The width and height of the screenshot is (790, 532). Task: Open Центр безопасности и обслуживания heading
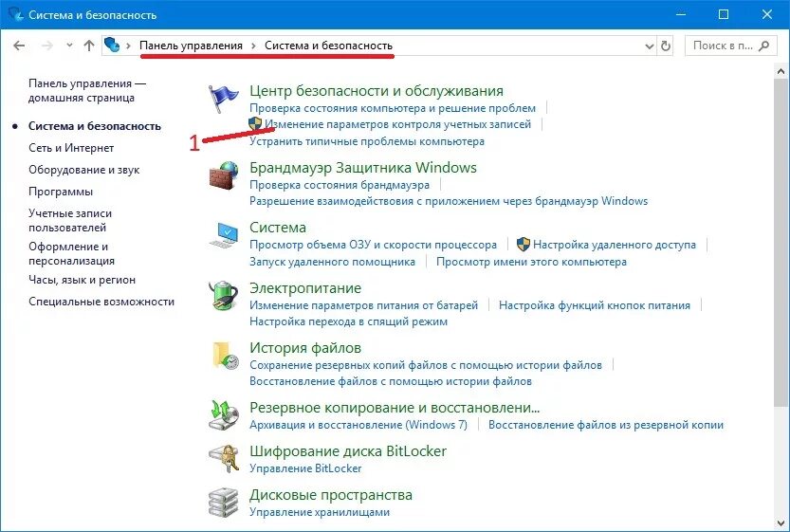[377, 91]
